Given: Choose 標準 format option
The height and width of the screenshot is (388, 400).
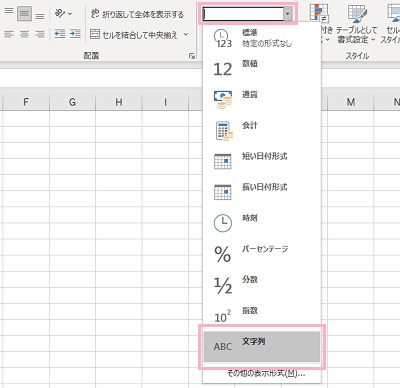Looking at the screenshot, I should [x=262, y=37].
